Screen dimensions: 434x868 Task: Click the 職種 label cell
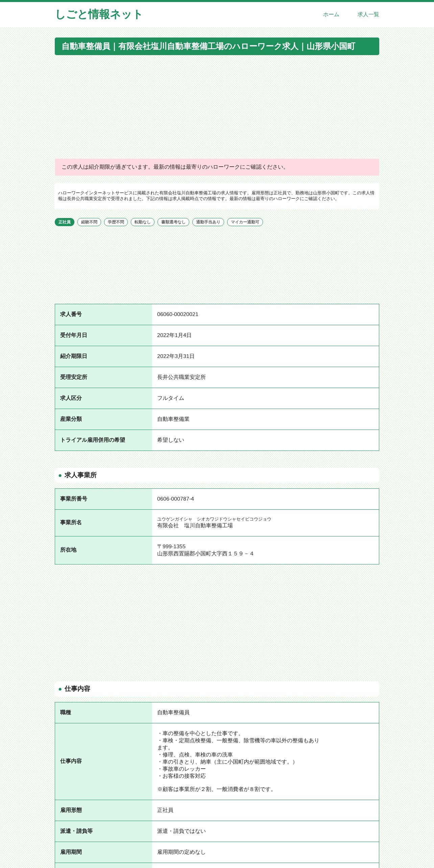(103, 713)
